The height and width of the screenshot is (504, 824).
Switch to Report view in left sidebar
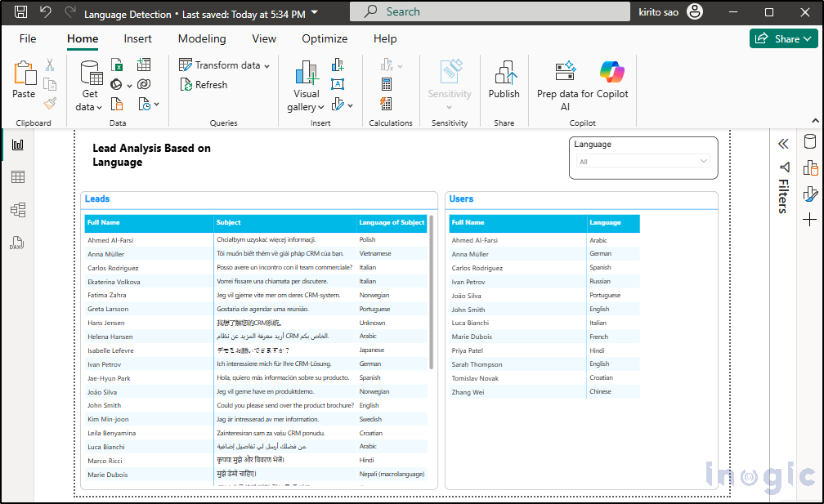18,145
